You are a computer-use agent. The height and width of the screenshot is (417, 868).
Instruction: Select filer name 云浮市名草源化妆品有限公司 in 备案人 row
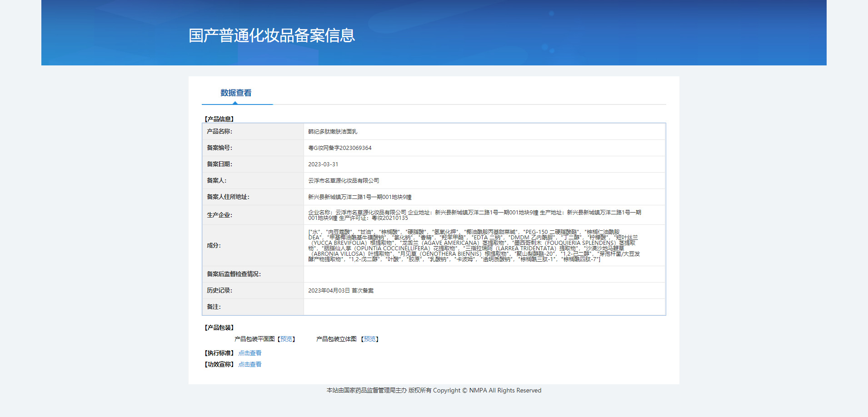344,181
